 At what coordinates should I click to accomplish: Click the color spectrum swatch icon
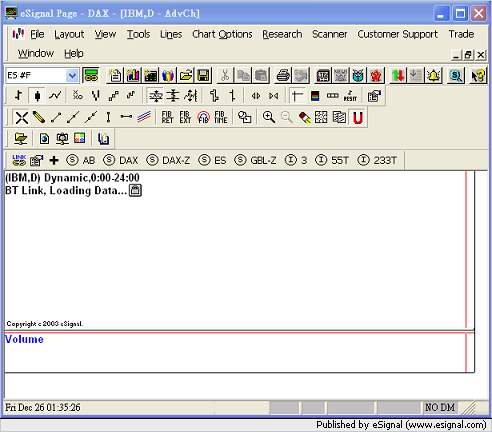[315, 96]
